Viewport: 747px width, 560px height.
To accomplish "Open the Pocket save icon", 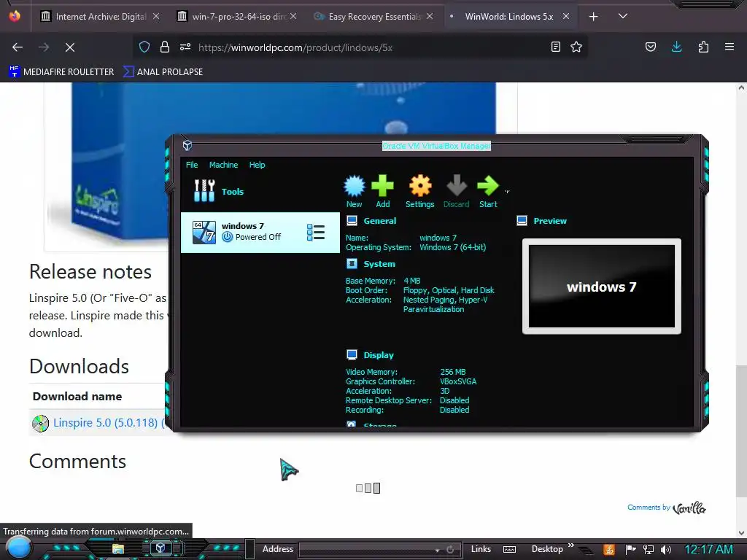I will pos(650,47).
